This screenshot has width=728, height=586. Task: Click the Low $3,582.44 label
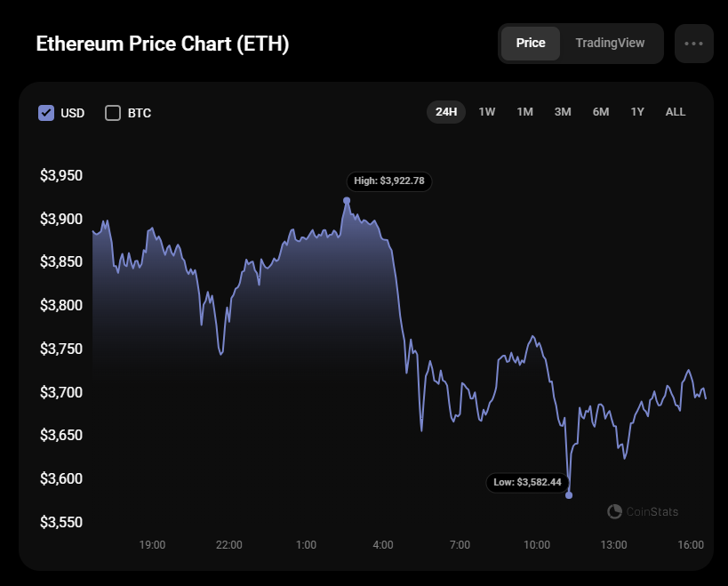pyautogui.click(x=528, y=483)
